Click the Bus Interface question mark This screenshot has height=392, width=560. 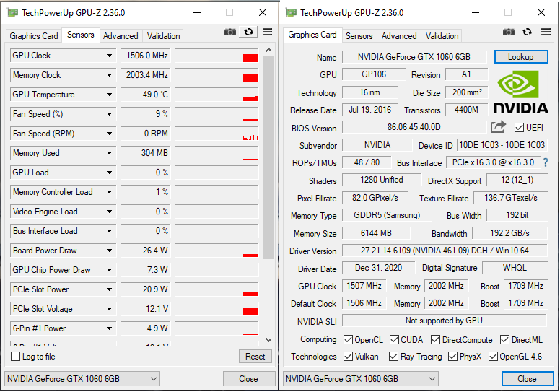pos(546,162)
